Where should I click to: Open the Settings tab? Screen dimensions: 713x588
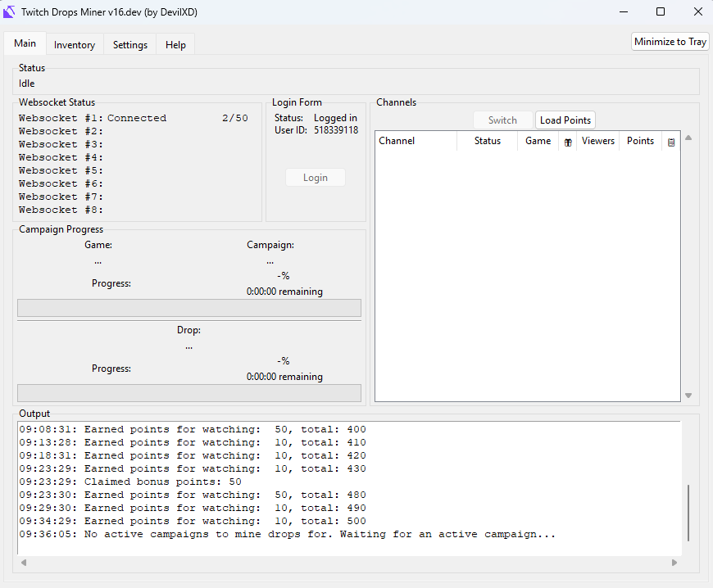pos(129,43)
